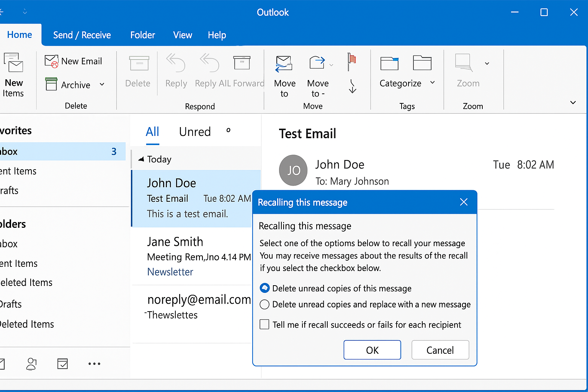This screenshot has height=392, width=588.
Task: Click the New Email envelope icon
Action: tap(51, 61)
